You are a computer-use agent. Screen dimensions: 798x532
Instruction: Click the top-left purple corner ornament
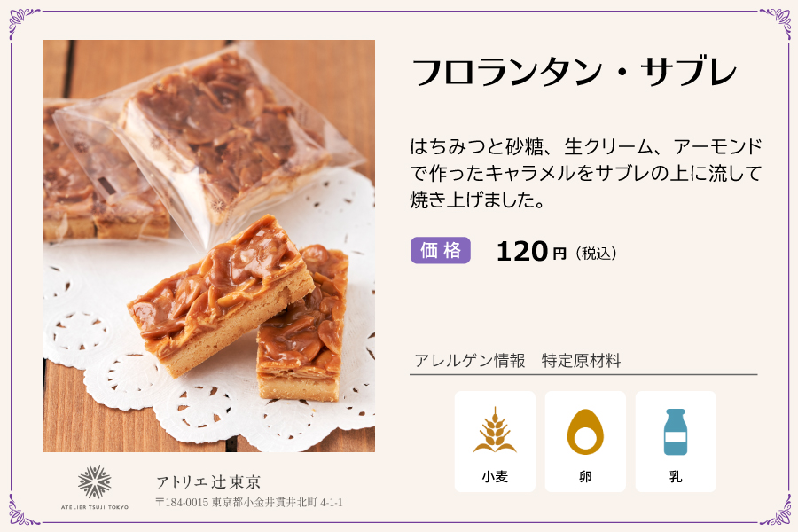click(21, 22)
